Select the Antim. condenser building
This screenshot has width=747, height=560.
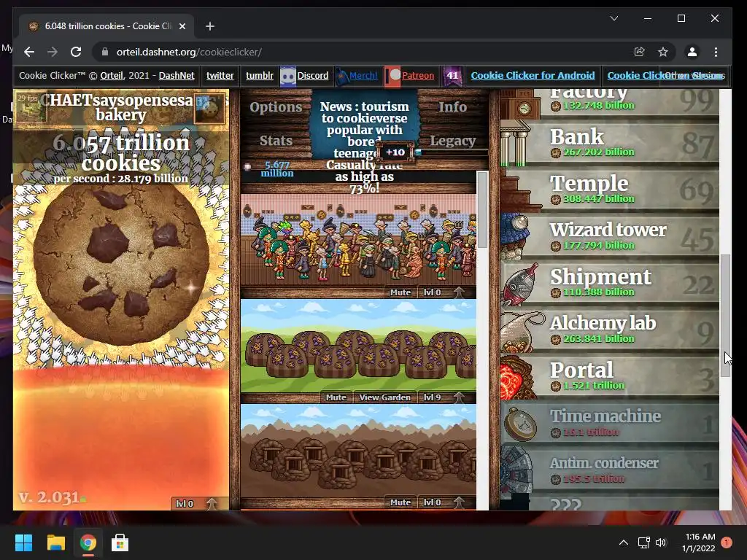pos(609,469)
